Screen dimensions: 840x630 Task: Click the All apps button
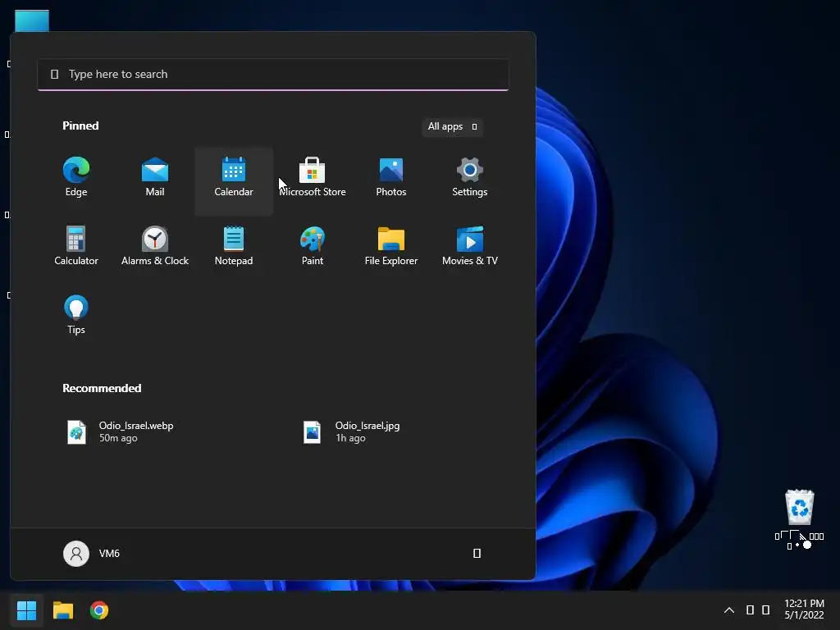coord(452,127)
